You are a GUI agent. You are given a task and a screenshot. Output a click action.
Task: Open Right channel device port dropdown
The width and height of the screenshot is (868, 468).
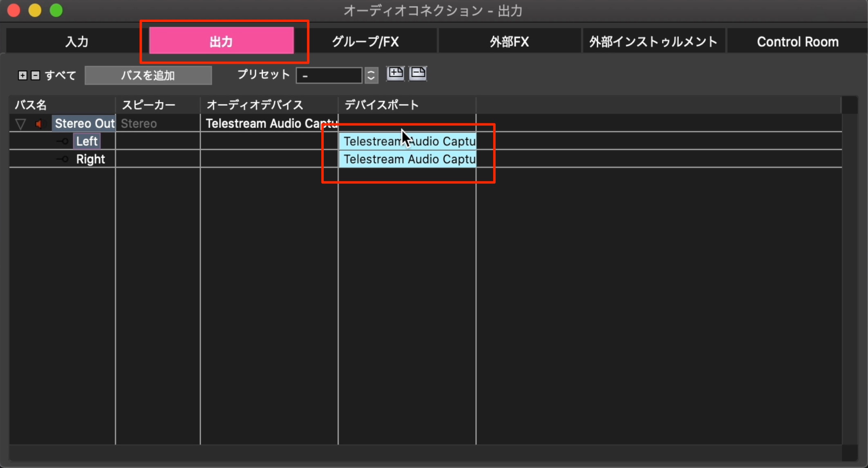tap(407, 159)
